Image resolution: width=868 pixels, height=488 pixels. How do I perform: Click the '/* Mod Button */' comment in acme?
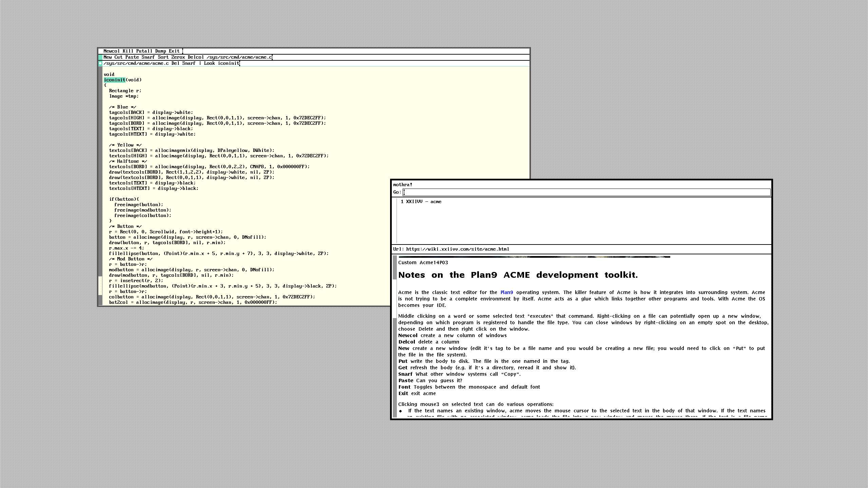(131, 259)
